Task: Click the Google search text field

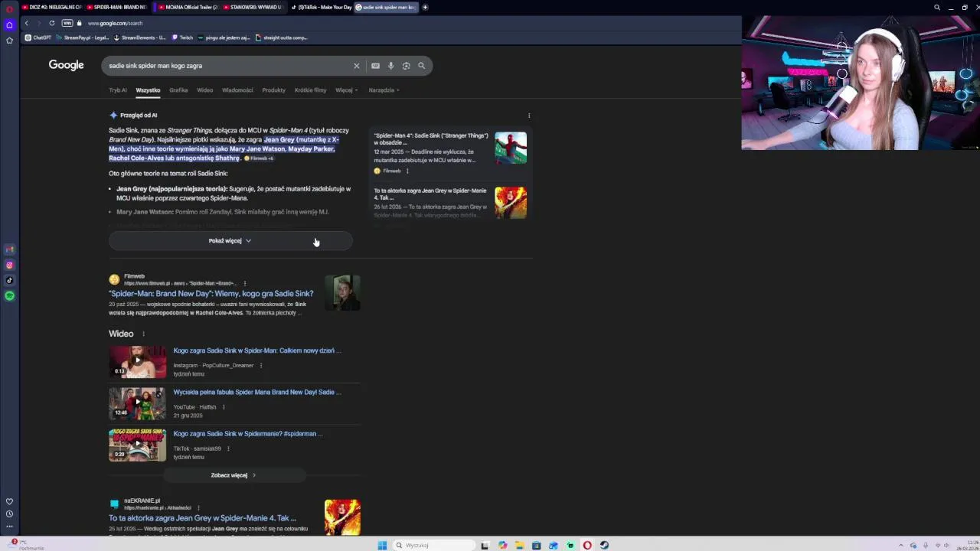Action: click(x=228, y=66)
